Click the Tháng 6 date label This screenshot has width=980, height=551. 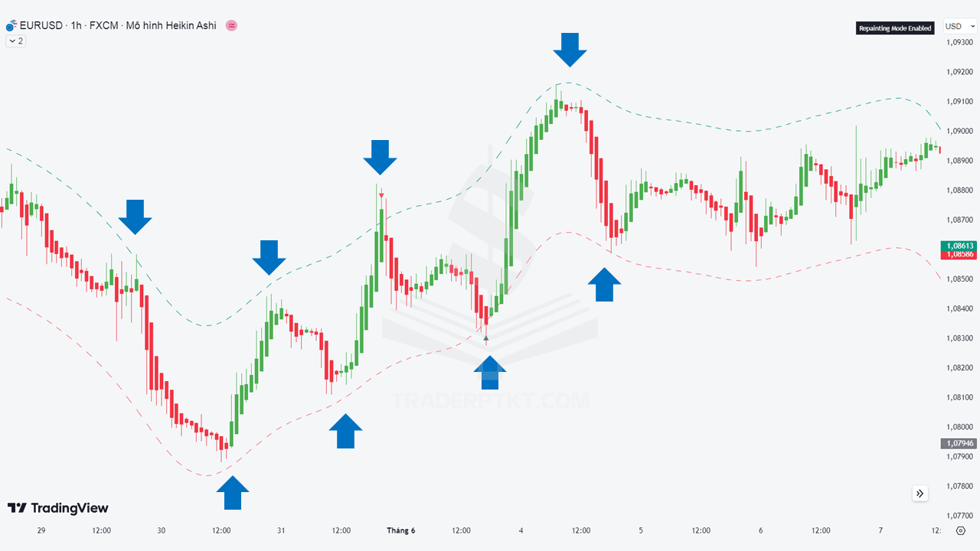(x=400, y=530)
